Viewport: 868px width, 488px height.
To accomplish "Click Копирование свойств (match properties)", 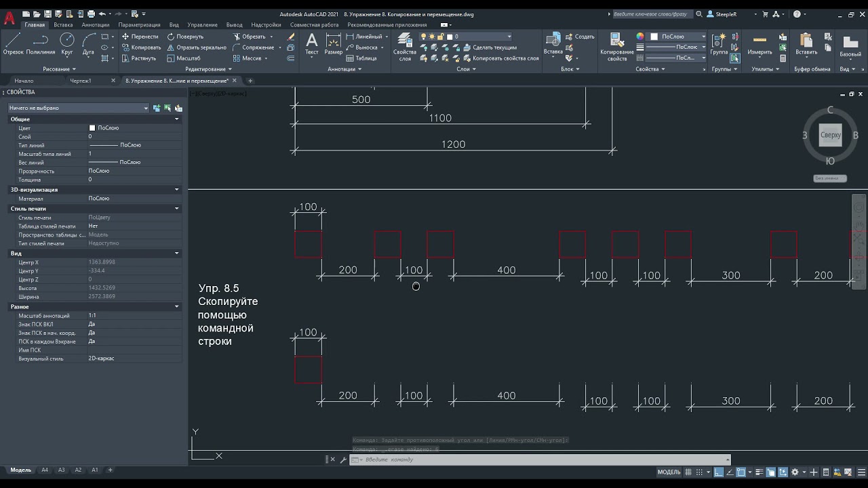I will pos(617,47).
